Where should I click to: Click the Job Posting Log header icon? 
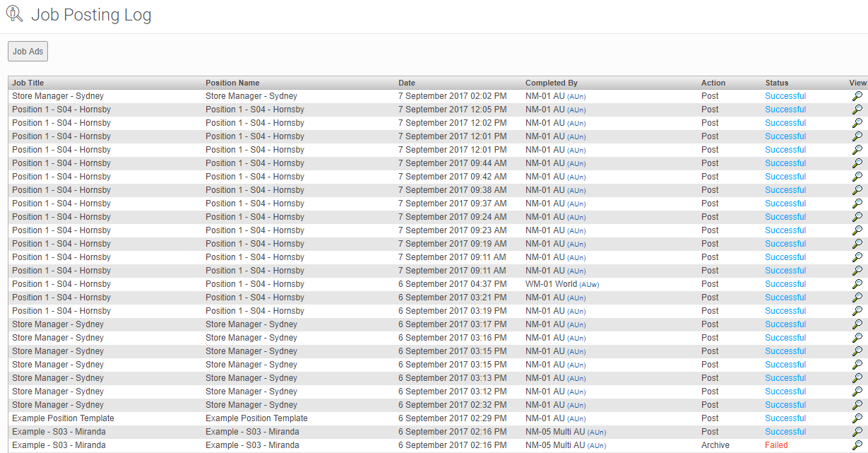tap(14, 14)
